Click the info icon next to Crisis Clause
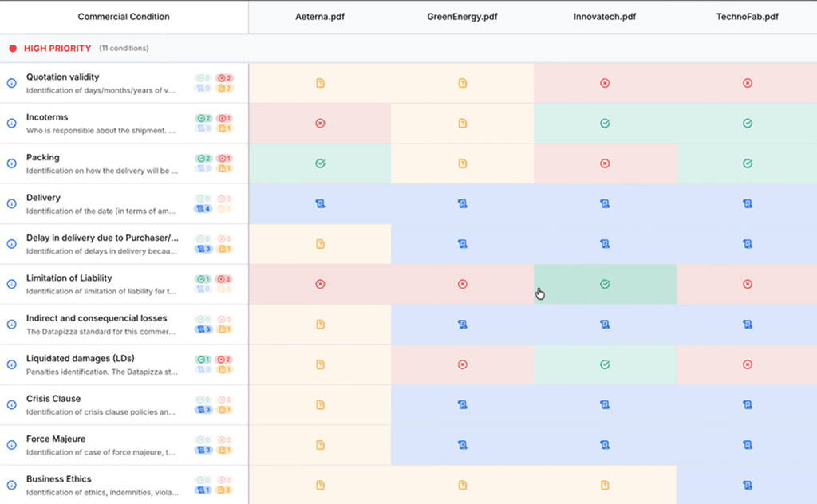 coord(12,404)
